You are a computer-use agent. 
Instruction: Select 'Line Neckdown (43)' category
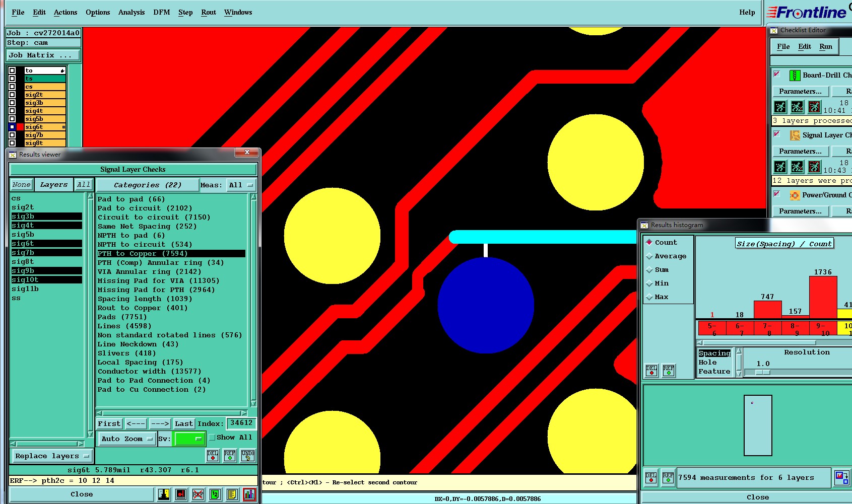pos(138,344)
